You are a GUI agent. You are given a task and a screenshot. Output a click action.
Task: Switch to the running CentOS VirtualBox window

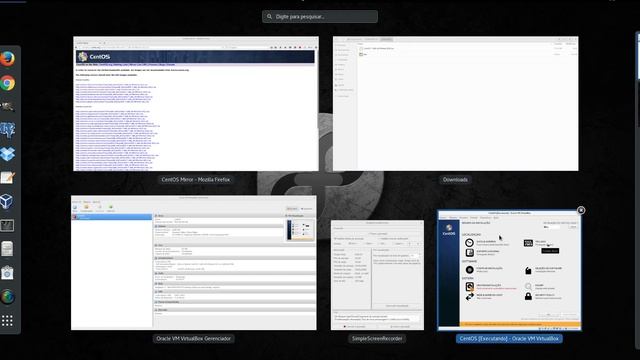509,270
